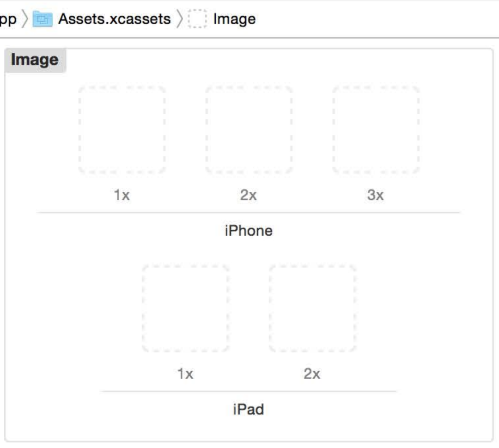Click the 3x scale label

coord(376,195)
